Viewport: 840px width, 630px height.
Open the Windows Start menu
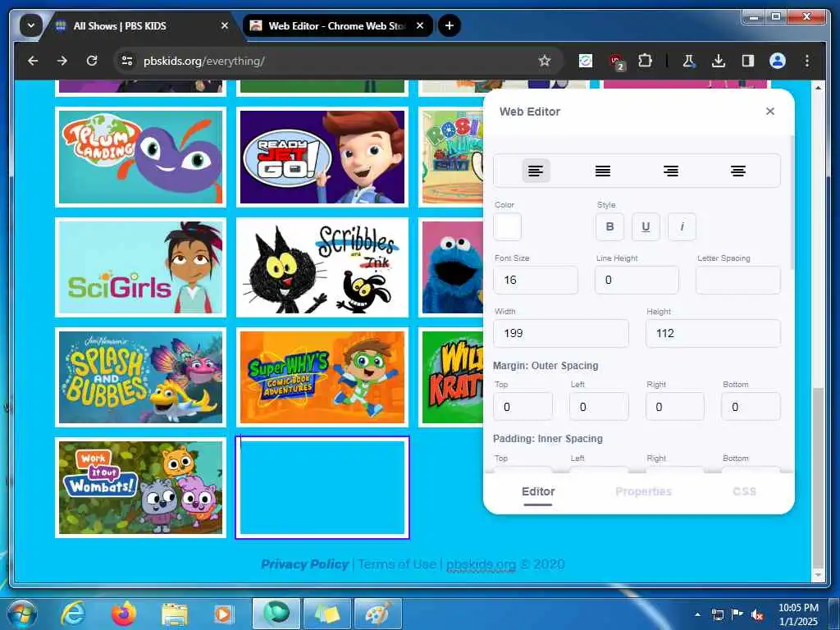click(x=21, y=614)
